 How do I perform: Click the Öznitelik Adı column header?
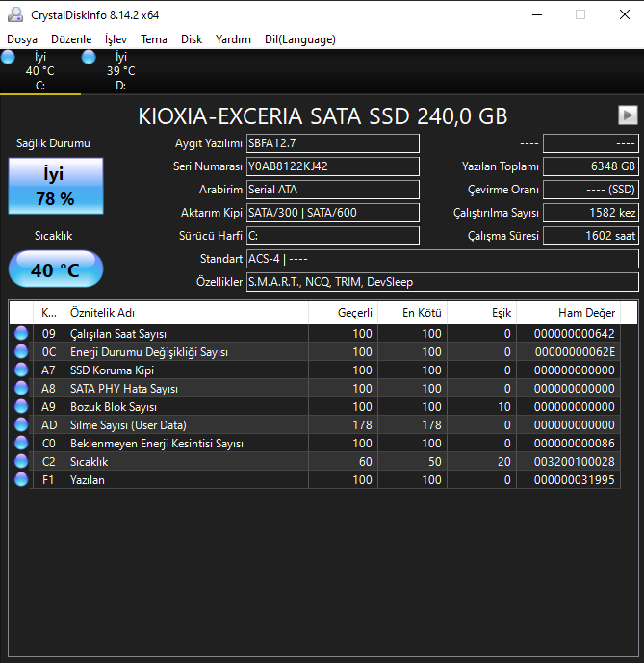[186, 313]
